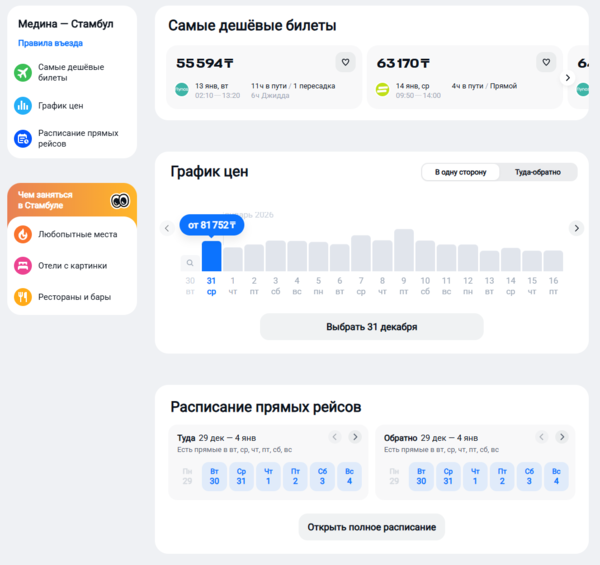
Task: Click the direct flights schedule calendar icon
Action: click(x=23, y=138)
